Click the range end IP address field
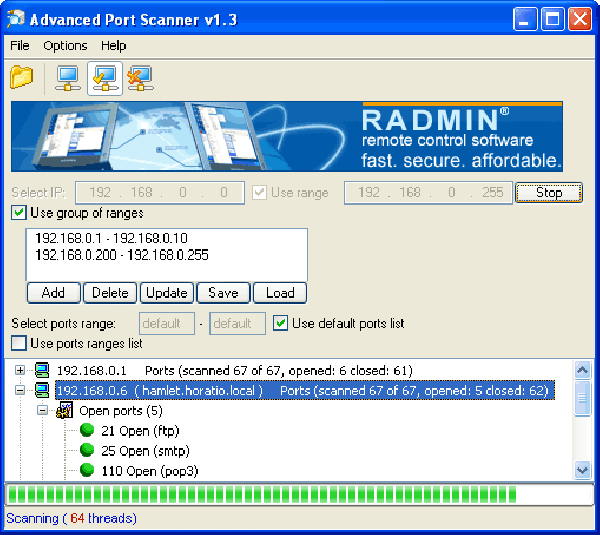This screenshot has width=600, height=535. (x=428, y=192)
